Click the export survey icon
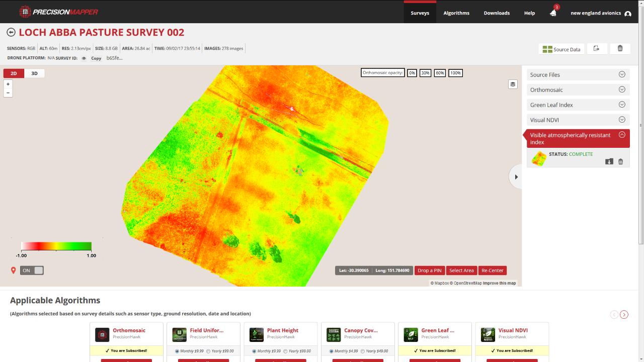This screenshot has width=644, height=362. [x=597, y=48]
